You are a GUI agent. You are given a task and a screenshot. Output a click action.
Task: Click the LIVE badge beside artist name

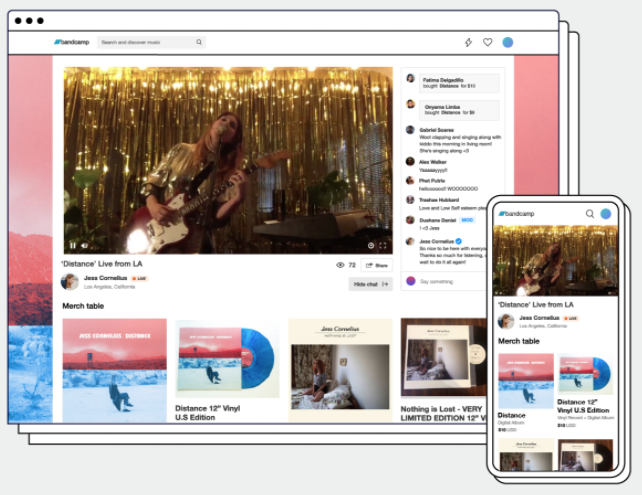pos(140,278)
